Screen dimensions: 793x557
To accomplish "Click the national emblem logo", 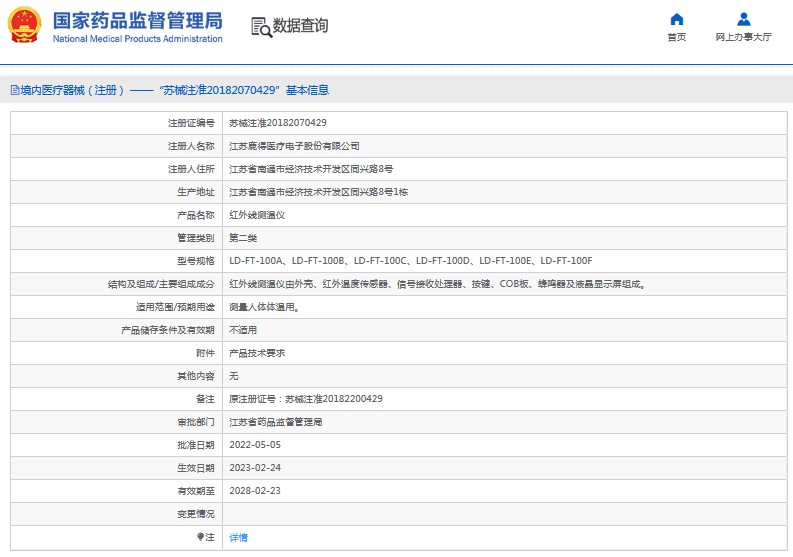I will point(24,24).
